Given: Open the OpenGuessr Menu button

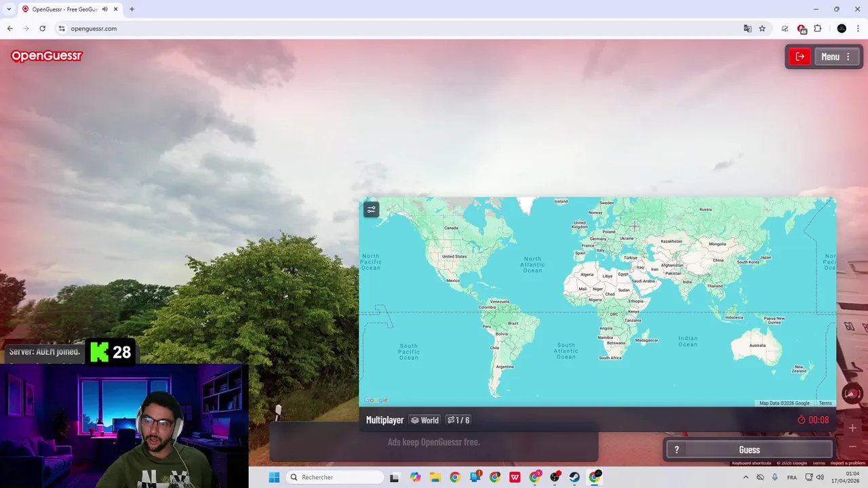Looking at the screenshot, I should pos(836,57).
